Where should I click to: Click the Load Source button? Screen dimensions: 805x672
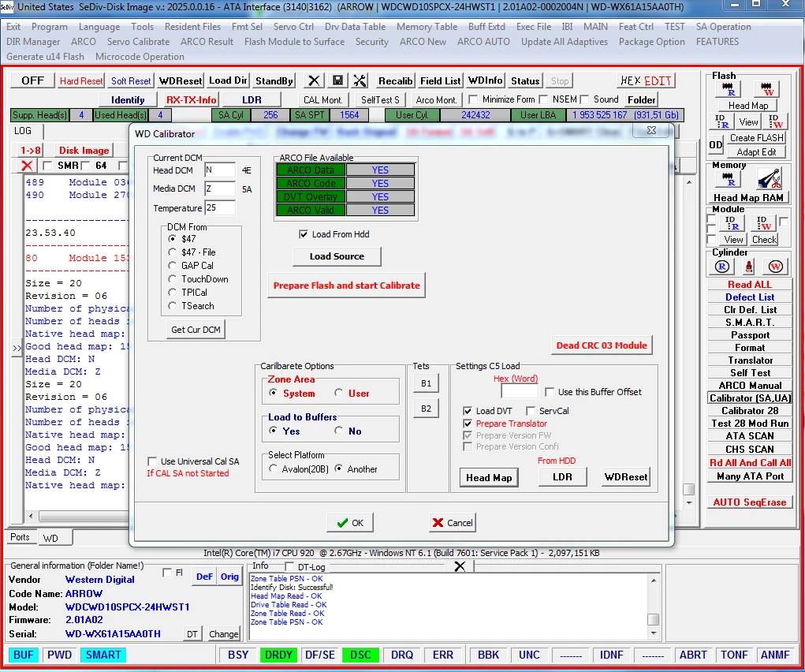tap(337, 256)
